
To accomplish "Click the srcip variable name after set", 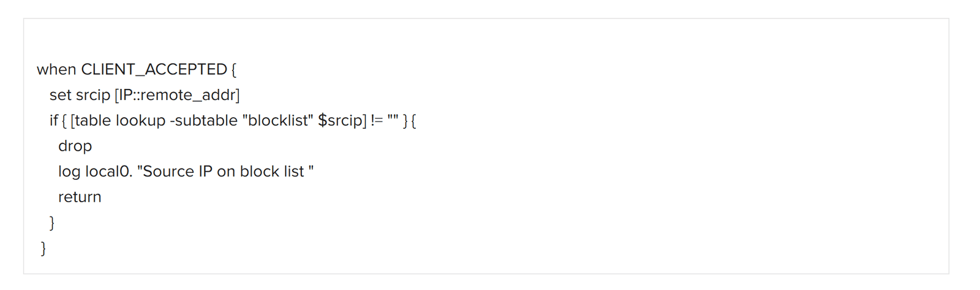I will click(x=93, y=96).
